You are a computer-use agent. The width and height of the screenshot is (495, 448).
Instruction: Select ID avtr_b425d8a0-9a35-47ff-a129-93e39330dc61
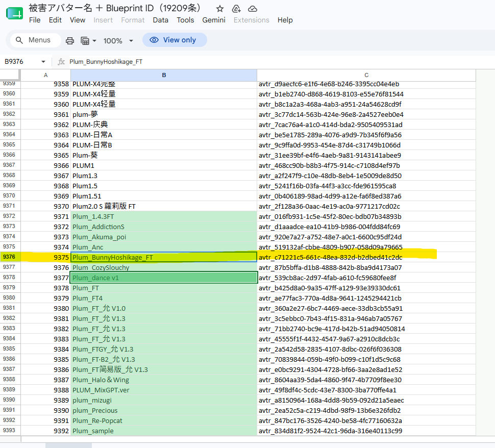(x=366, y=288)
